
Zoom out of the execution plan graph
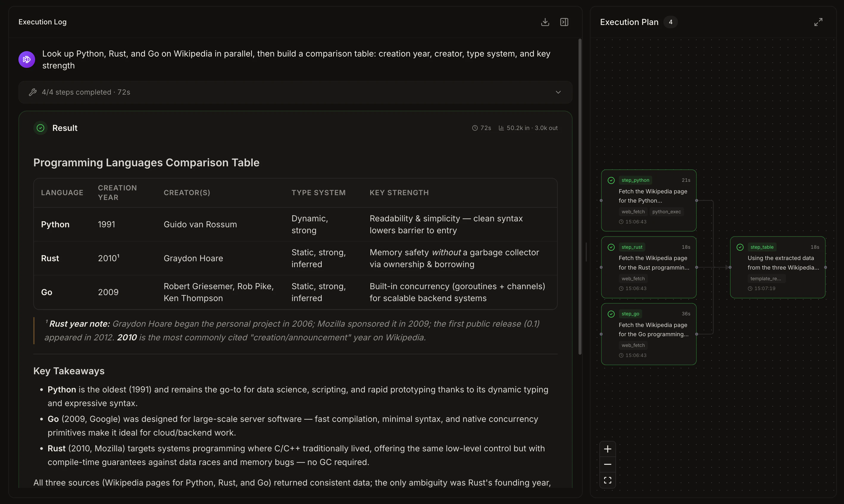pyautogui.click(x=607, y=464)
